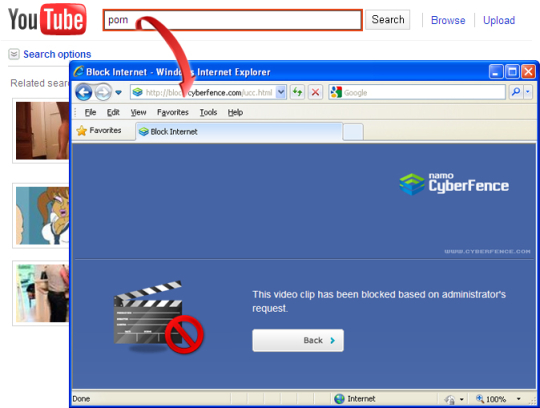Minimize the Internet Explorer window

coord(496,72)
